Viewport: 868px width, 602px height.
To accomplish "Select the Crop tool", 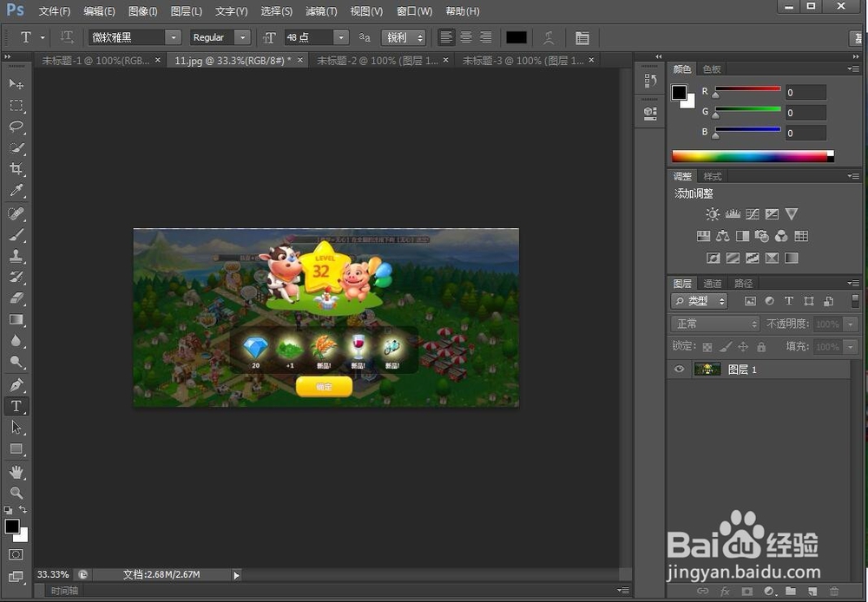I will pyautogui.click(x=16, y=169).
